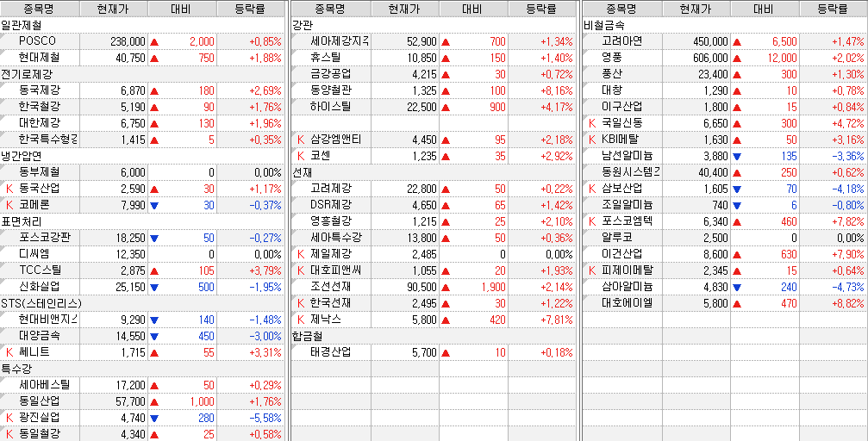868x441 pixels.
Task: Select the 포스코강판 stock name
Action: click(44, 238)
